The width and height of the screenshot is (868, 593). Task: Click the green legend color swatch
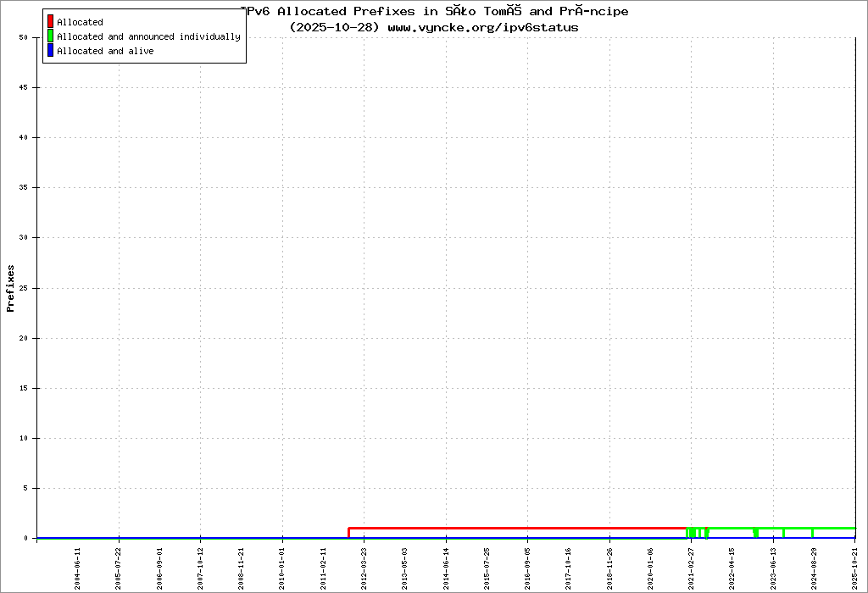[x=51, y=36]
